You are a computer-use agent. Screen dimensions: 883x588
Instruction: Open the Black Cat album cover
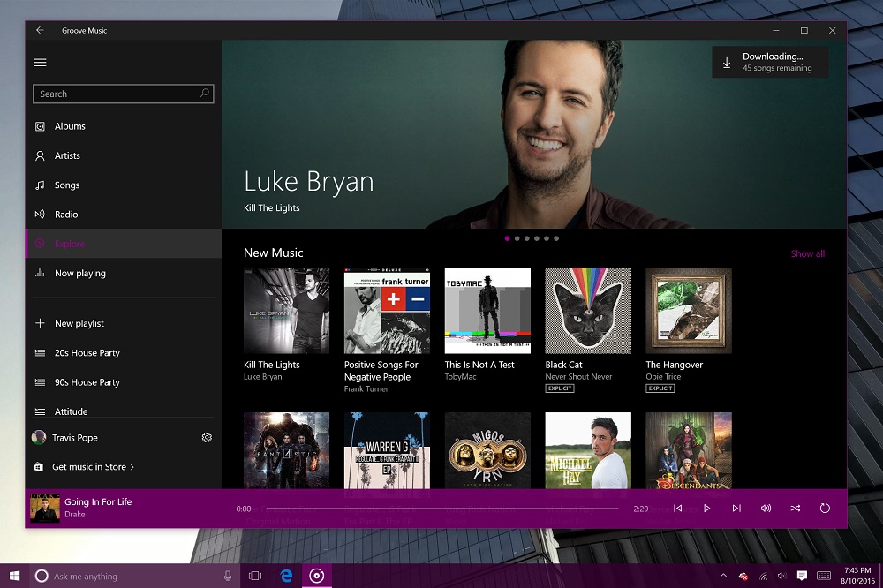tap(588, 311)
